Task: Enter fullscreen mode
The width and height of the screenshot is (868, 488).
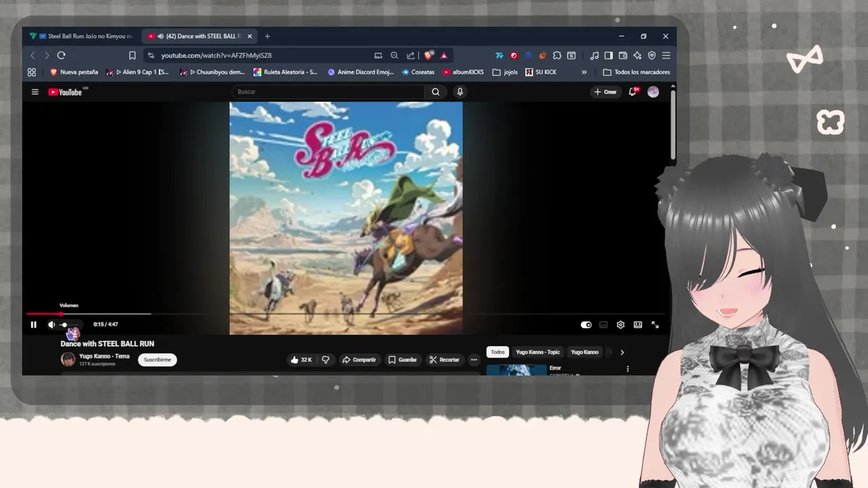Action: (x=655, y=325)
